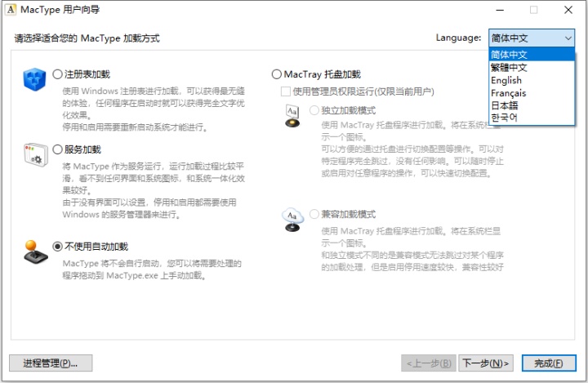Choose 繁體中文 from language list

(532, 68)
